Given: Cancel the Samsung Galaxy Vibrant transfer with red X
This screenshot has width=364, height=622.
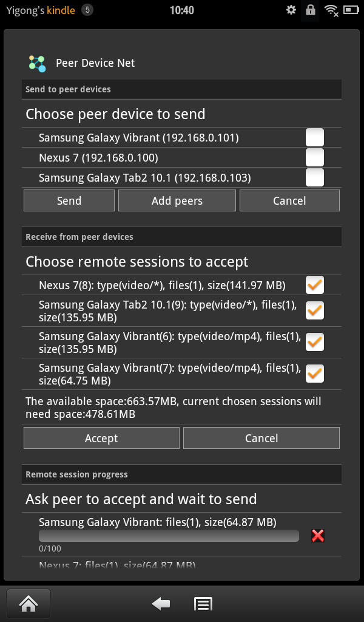Looking at the screenshot, I should click(x=318, y=535).
